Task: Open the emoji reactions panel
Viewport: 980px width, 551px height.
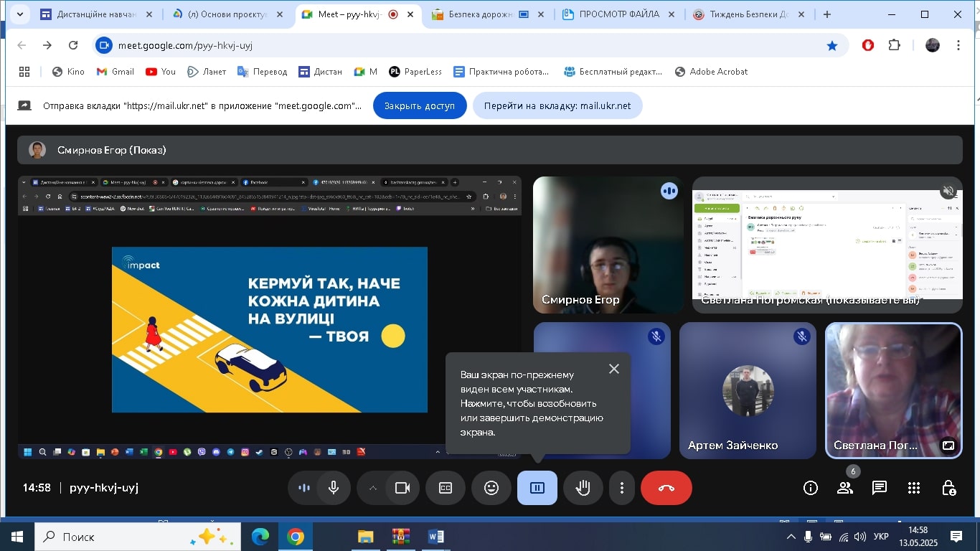Action: click(x=491, y=488)
